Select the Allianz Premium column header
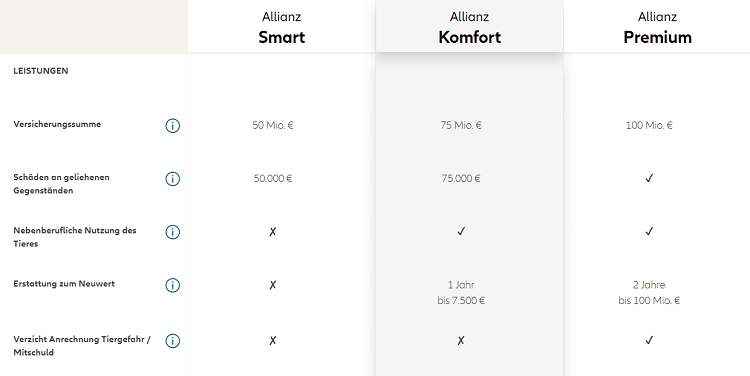This screenshot has width=750, height=376. click(658, 28)
